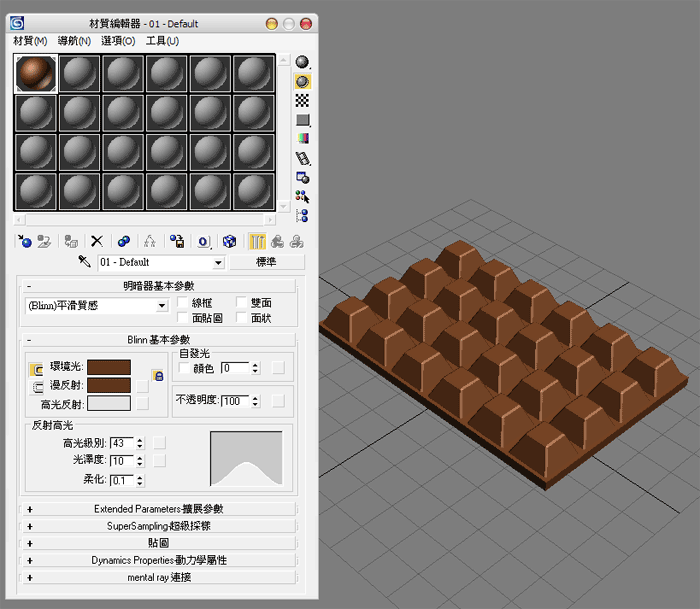Click the sample slots horizontal scrollbar right arrow
This screenshot has height=609, width=700.
(270, 220)
